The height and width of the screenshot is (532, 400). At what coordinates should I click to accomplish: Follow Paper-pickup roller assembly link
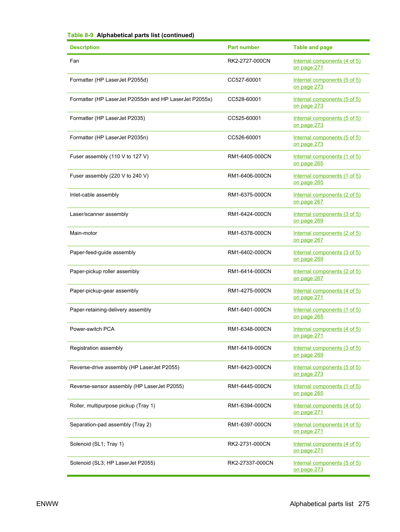327,275
